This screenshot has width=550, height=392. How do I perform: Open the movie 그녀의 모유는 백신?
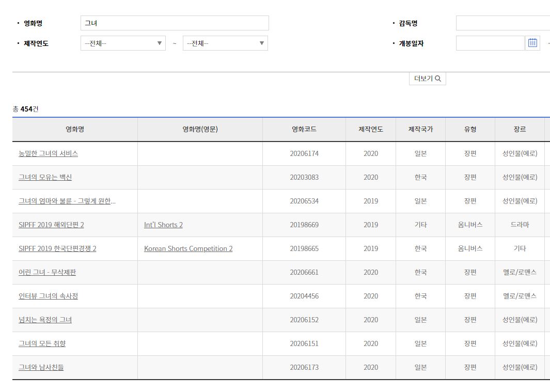(45, 178)
